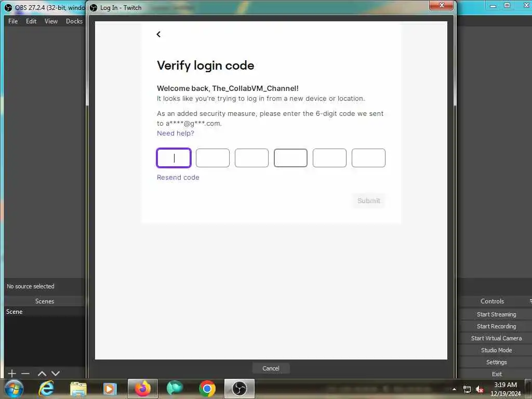Add a scene with the plus icon
The height and width of the screenshot is (399, 532).
point(12,374)
